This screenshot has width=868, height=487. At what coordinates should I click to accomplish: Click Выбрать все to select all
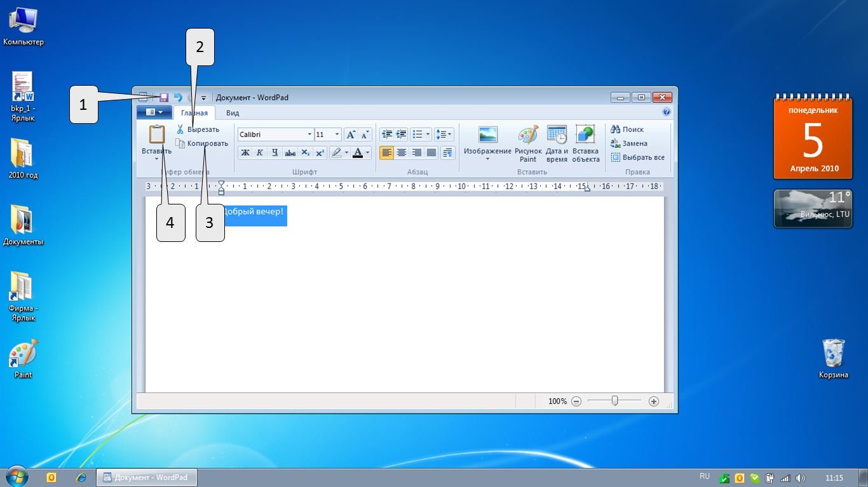tap(638, 157)
